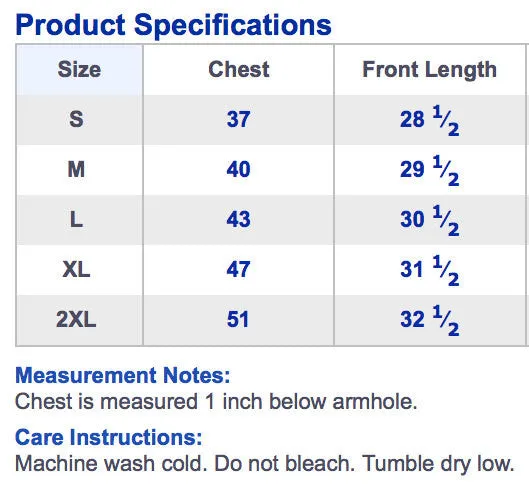
Task: Select the Size column header
Action: 79,70
